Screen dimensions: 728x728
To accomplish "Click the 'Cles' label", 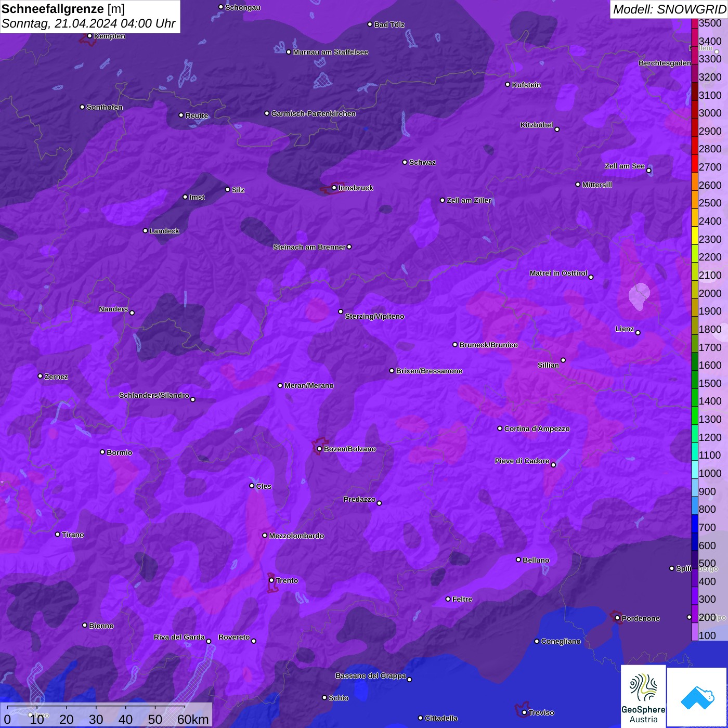I will 264,486.
